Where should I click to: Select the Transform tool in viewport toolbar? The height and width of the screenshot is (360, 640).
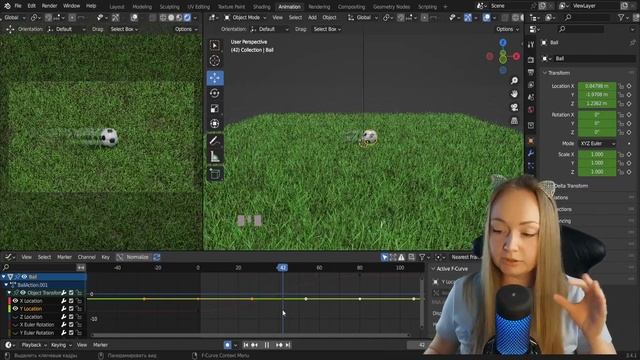(x=215, y=124)
